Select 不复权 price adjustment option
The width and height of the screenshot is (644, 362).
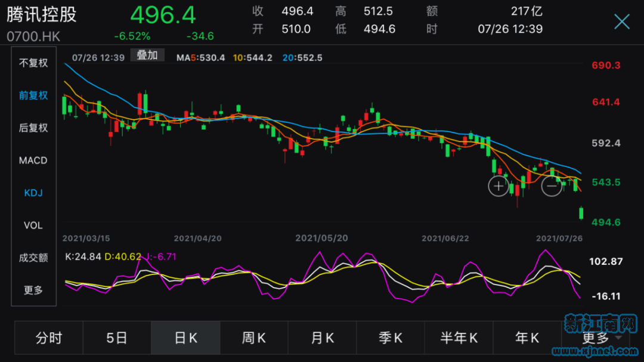[x=33, y=63]
